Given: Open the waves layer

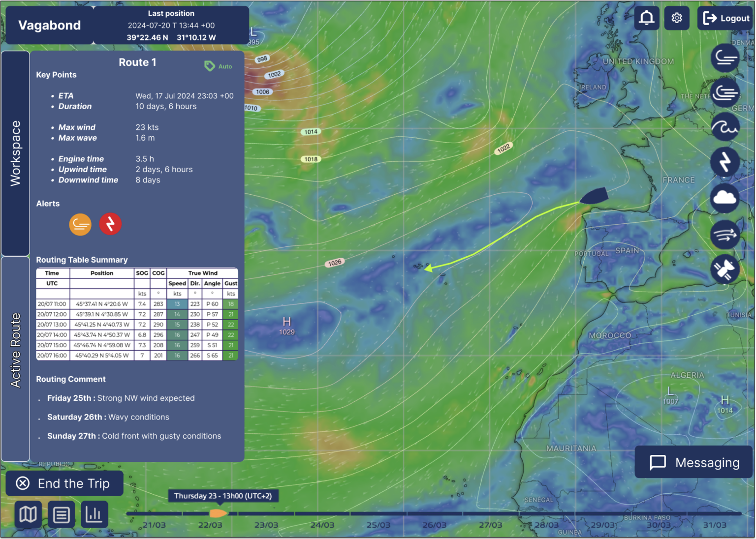Looking at the screenshot, I should (x=724, y=126).
